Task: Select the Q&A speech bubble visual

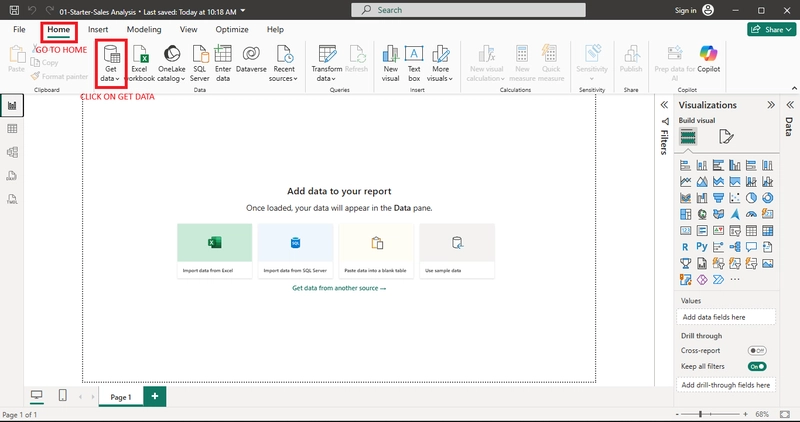Action: [x=751, y=247]
